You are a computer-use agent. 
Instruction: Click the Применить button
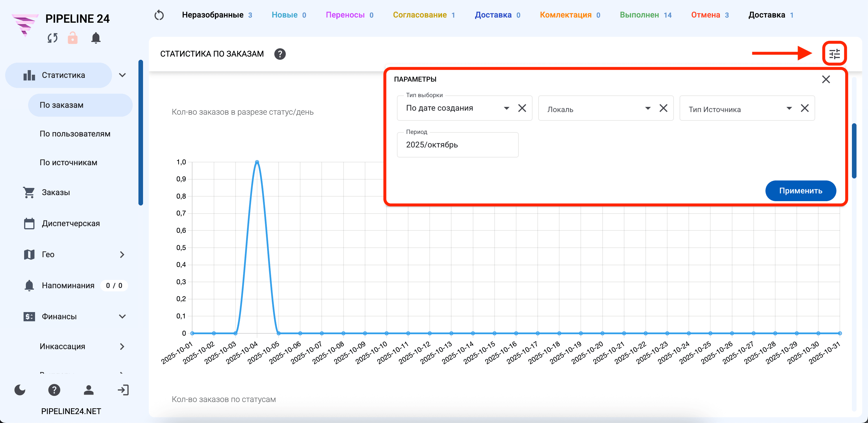(x=801, y=191)
